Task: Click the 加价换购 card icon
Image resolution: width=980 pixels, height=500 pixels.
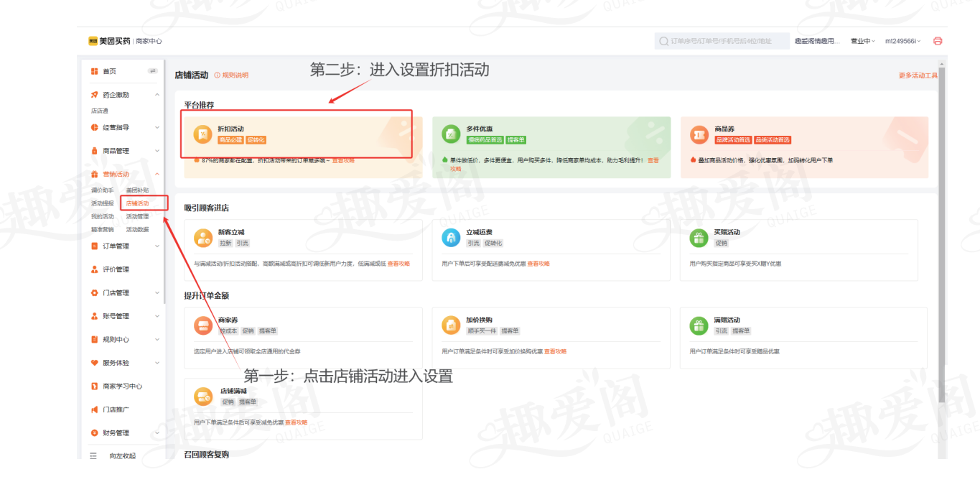Action: click(451, 325)
